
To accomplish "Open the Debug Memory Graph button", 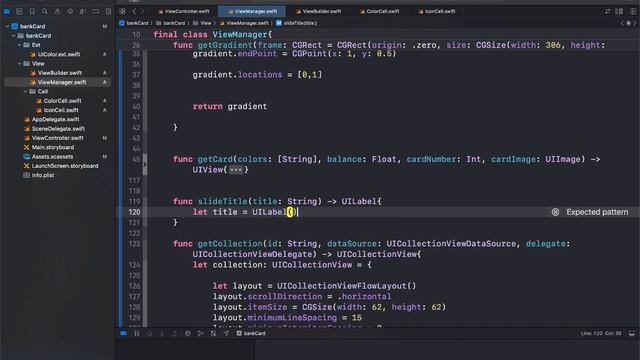I will (200, 333).
